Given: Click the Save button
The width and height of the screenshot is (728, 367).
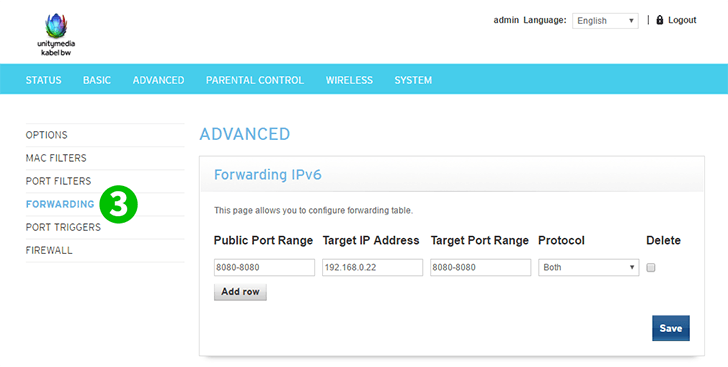Looking at the screenshot, I should [670, 328].
